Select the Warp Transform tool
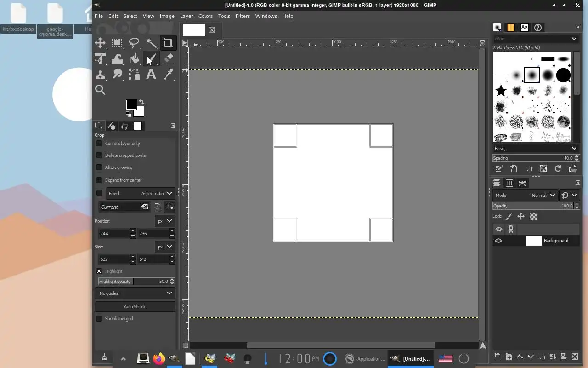The width and height of the screenshot is (588, 368). pyautogui.click(x=117, y=59)
